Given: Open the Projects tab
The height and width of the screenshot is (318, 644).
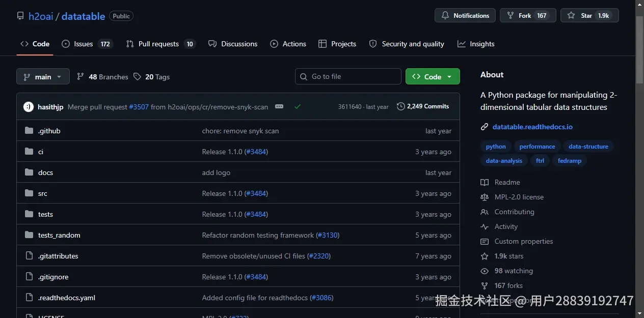Looking at the screenshot, I should (x=337, y=44).
